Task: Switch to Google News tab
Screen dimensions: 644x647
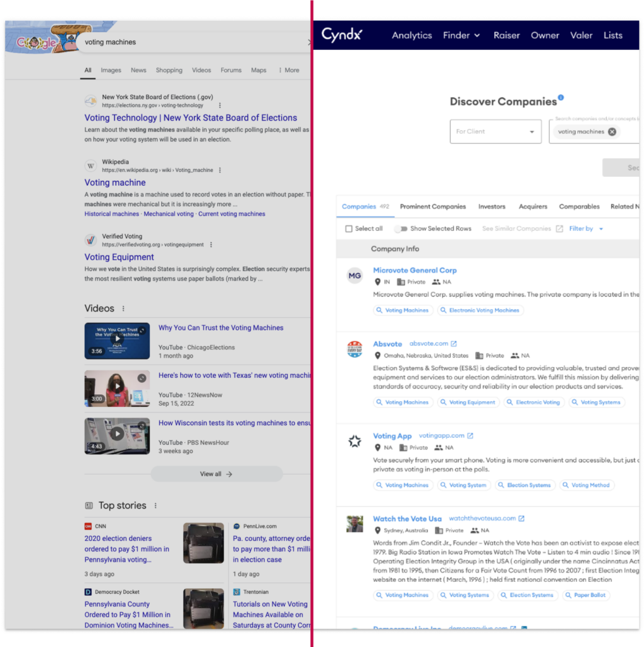Action: [138, 70]
